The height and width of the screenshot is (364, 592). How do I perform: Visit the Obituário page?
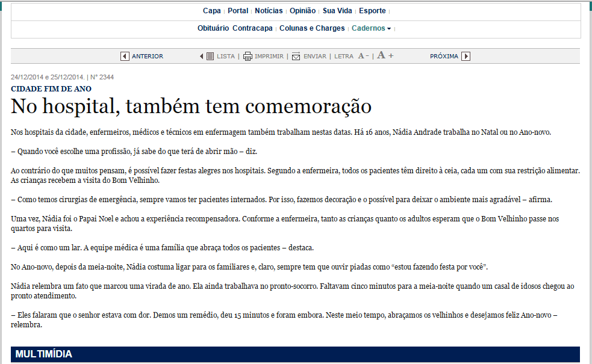click(x=213, y=28)
